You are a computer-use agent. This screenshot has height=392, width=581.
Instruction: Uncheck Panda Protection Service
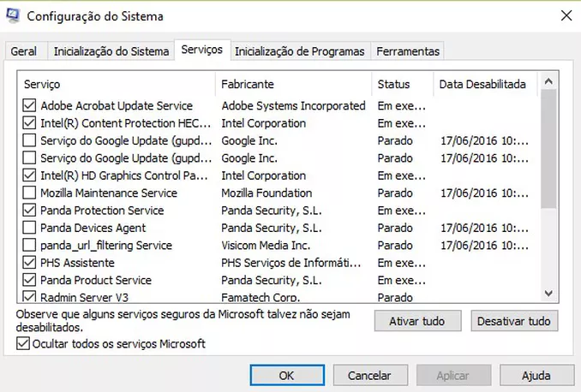[29, 211]
